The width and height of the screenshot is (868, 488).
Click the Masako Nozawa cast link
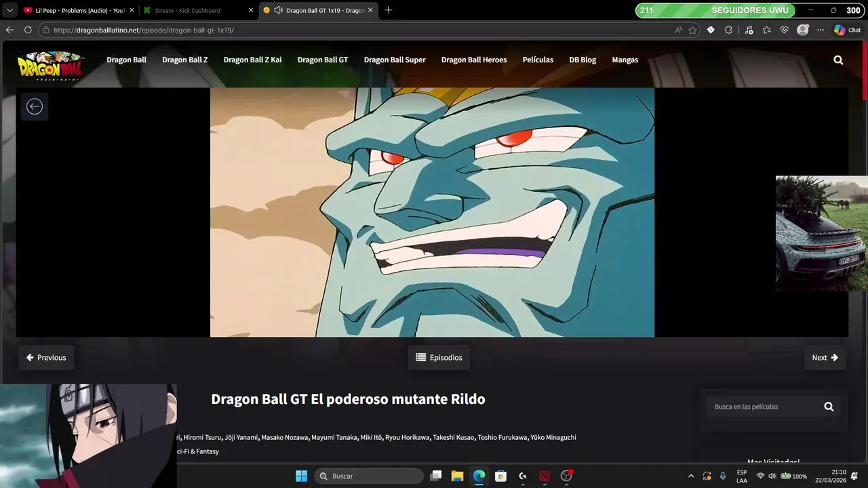click(285, 437)
